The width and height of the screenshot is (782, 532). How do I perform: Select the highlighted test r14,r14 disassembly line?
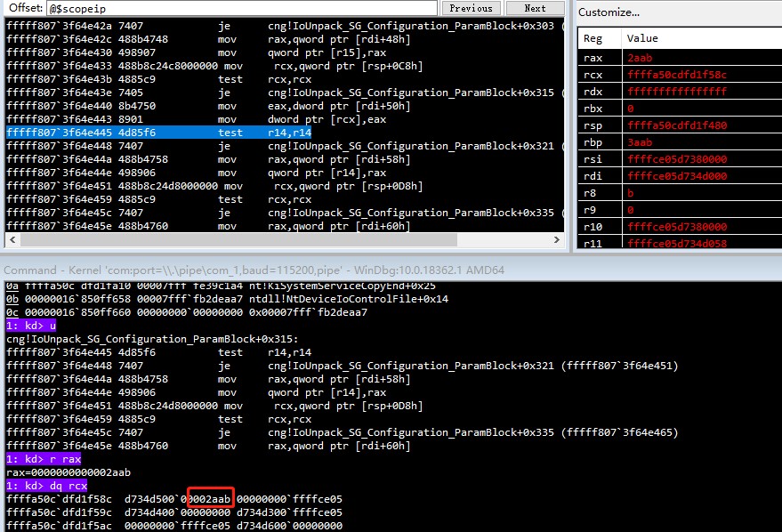[x=158, y=133]
